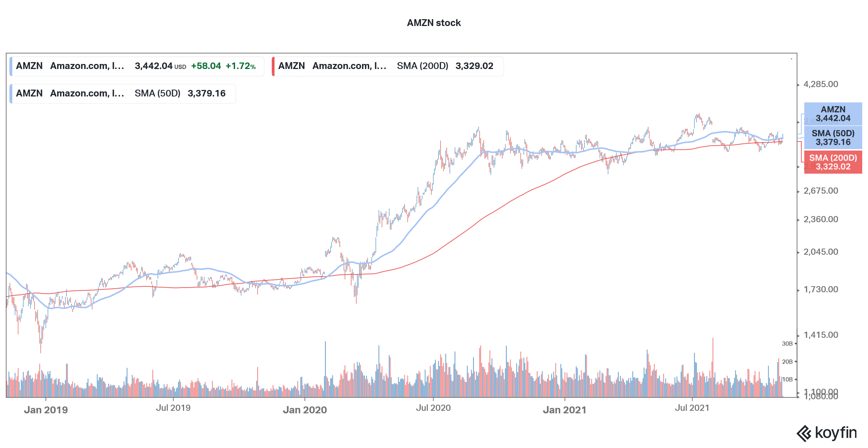
Task: Click the koyfin logo
Action: click(x=827, y=433)
